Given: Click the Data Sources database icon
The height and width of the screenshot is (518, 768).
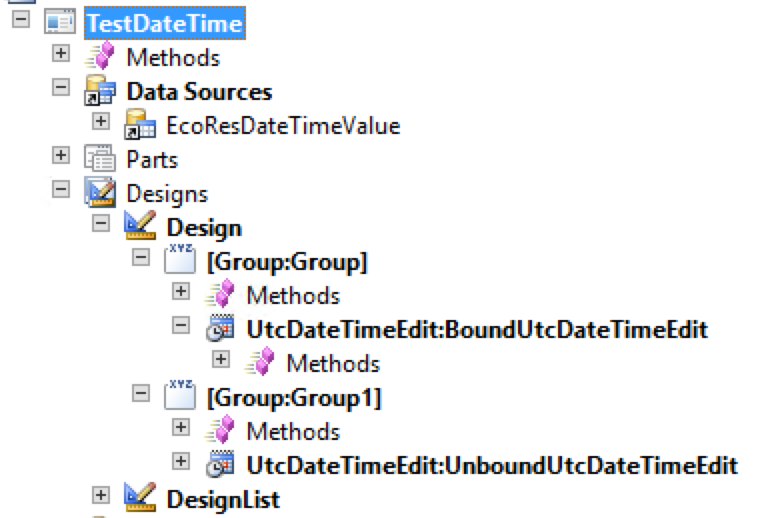Looking at the screenshot, I should 100,91.
